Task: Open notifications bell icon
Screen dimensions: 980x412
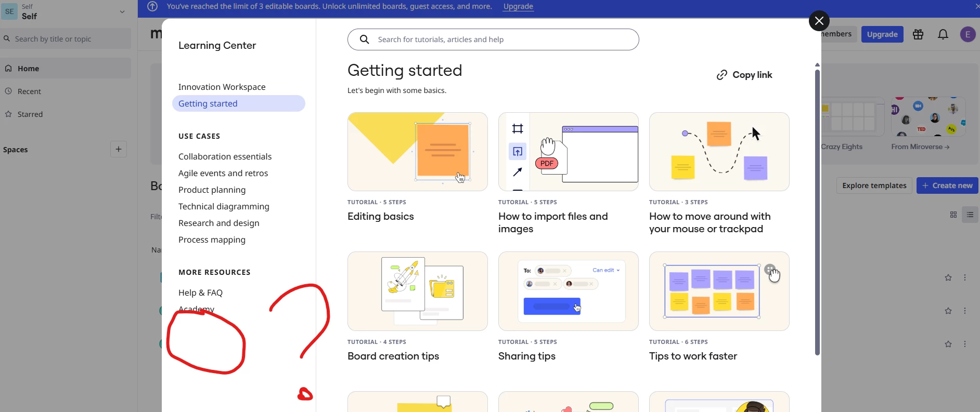Action: (943, 34)
